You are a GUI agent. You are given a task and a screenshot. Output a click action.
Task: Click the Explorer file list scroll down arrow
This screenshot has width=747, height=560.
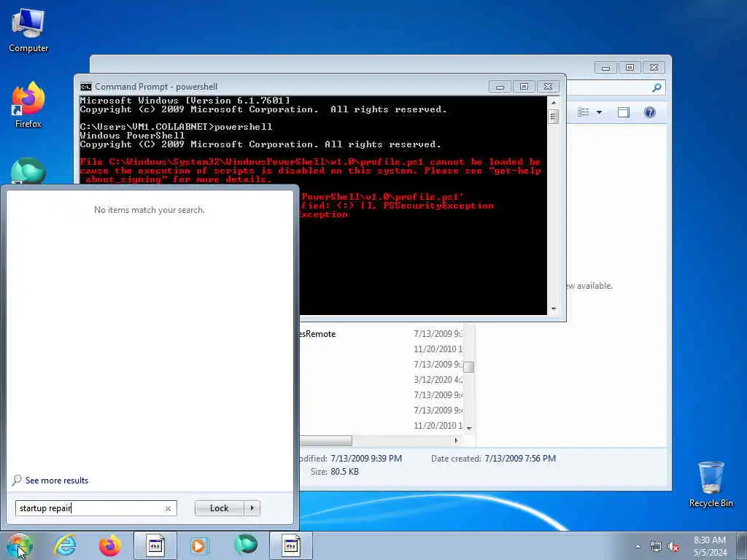tap(469, 428)
